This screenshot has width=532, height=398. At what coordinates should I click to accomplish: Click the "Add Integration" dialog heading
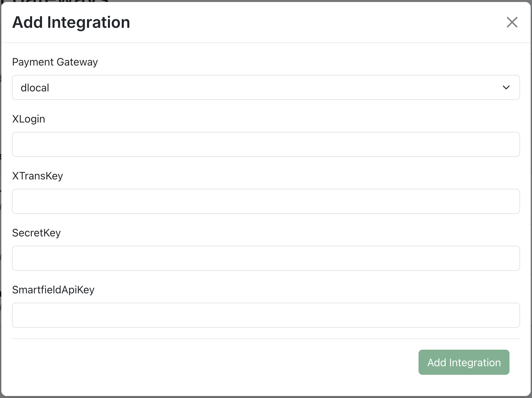(71, 23)
